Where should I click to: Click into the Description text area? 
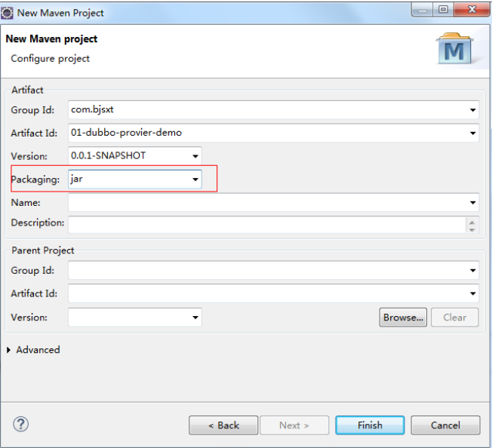[266, 225]
